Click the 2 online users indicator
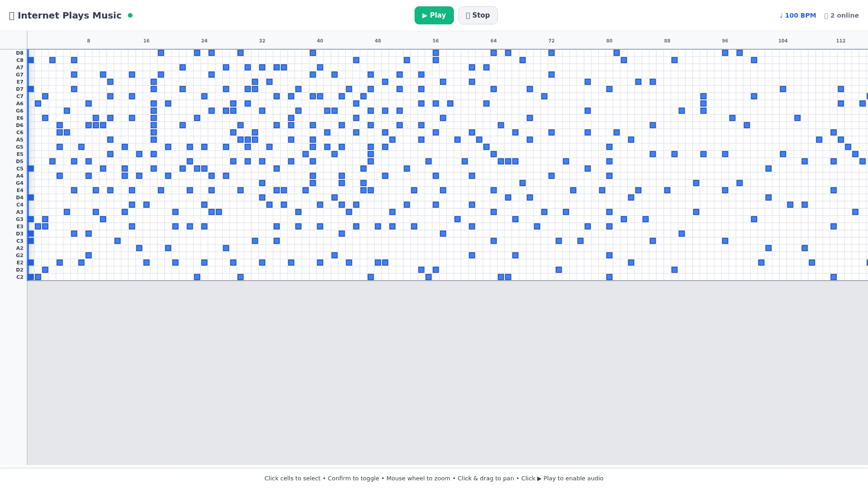 [841, 15]
